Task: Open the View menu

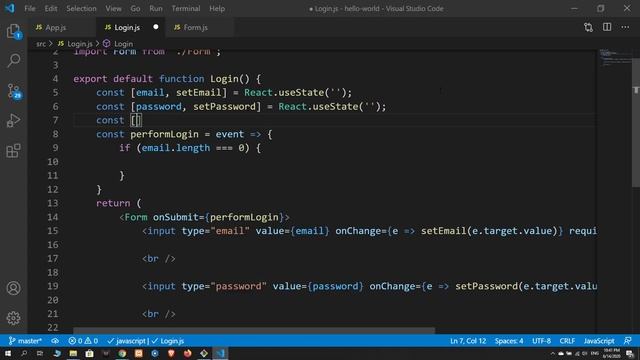Action: 113,8
